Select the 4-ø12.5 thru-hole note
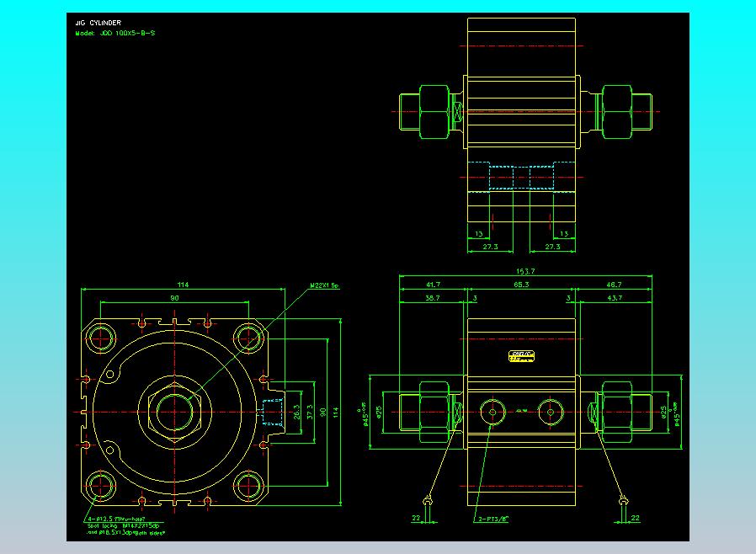 pyautogui.click(x=116, y=519)
